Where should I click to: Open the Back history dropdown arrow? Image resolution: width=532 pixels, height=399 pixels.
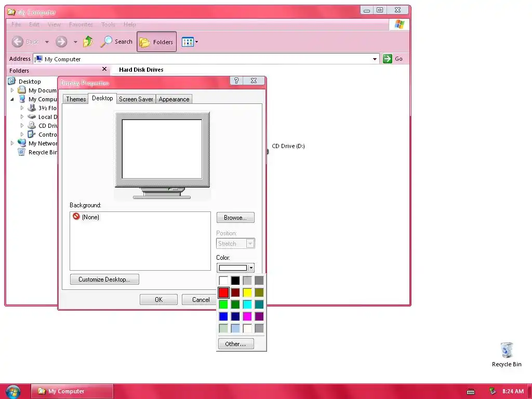(x=47, y=42)
